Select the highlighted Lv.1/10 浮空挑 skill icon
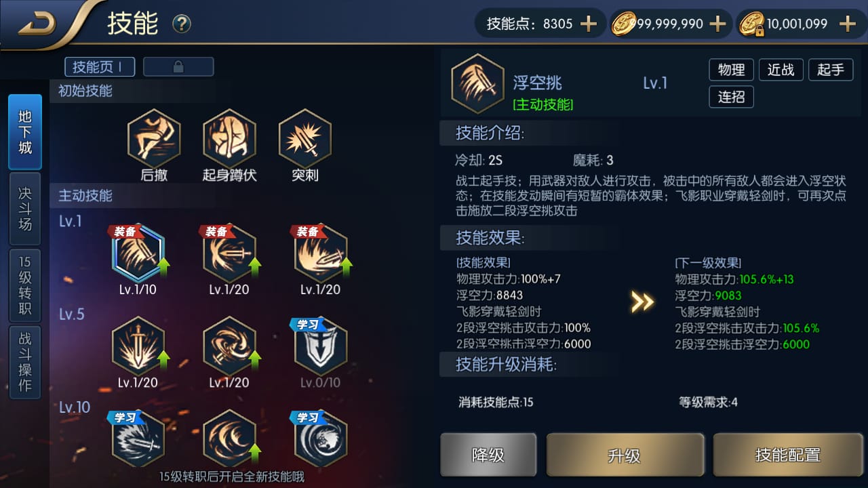This screenshot has width=868, height=488. (138, 253)
